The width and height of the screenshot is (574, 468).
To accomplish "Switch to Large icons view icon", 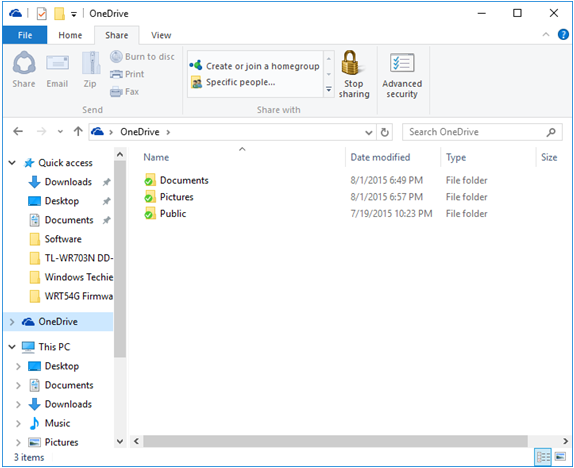I will tap(560, 457).
